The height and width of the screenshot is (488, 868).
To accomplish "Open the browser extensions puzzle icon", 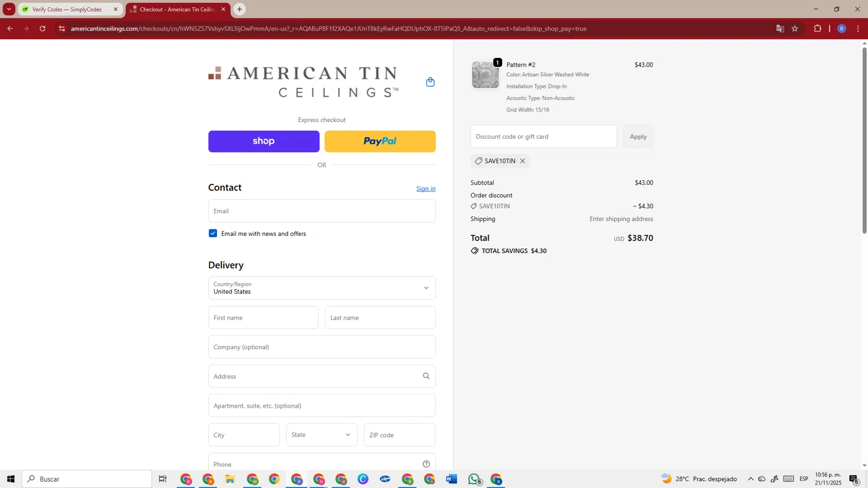I will [x=818, y=28].
